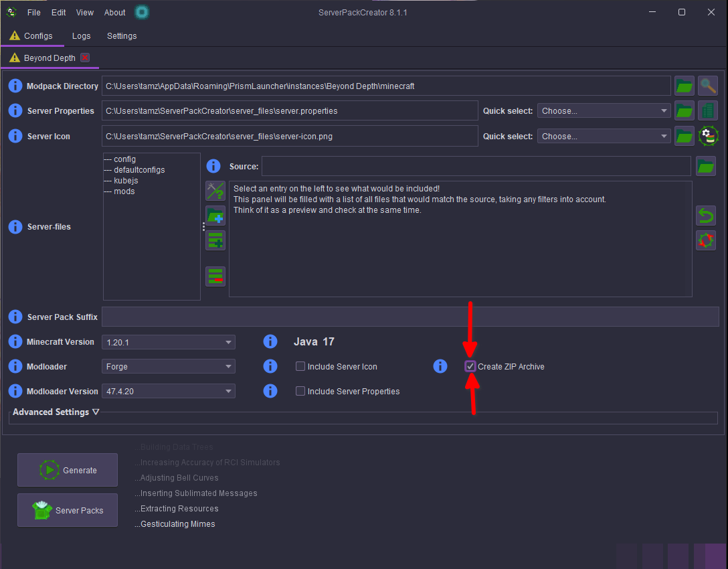Open the About menu
Screen dimensions: 728x569
(x=114, y=13)
